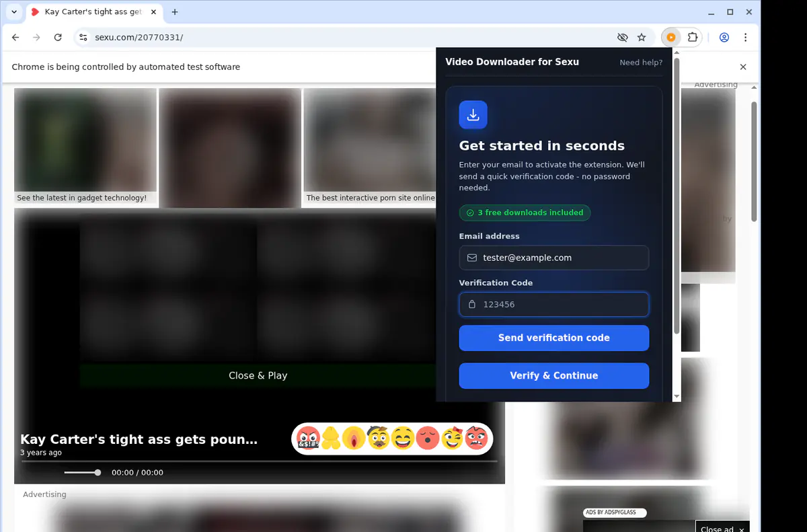This screenshot has width=807, height=532.
Task: Bookmark this page with star icon
Action: point(642,38)
